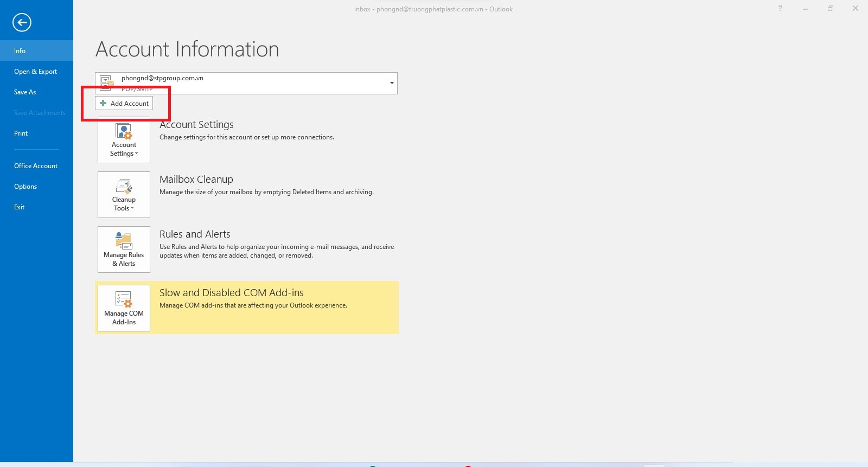Expand the email account dropdown arrow
This screenshot has width=868, height=467.
[x=392, y=83]
